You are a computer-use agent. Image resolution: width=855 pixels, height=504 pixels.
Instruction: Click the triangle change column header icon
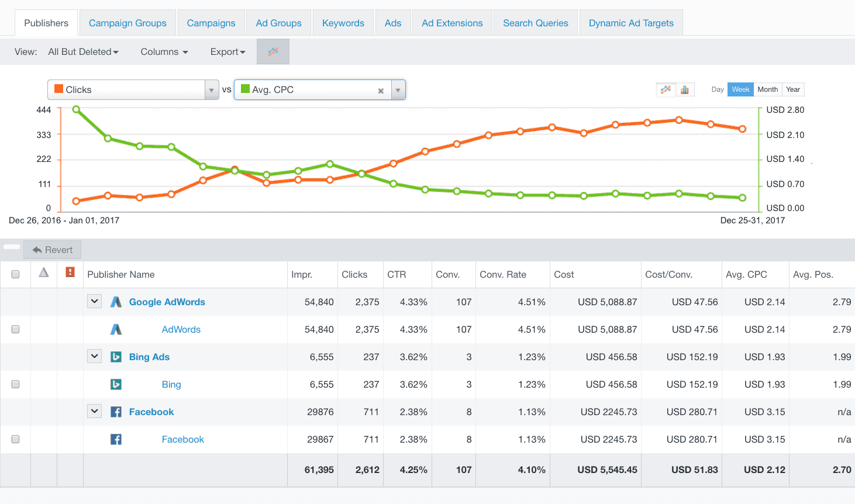[x=43, y=274]
